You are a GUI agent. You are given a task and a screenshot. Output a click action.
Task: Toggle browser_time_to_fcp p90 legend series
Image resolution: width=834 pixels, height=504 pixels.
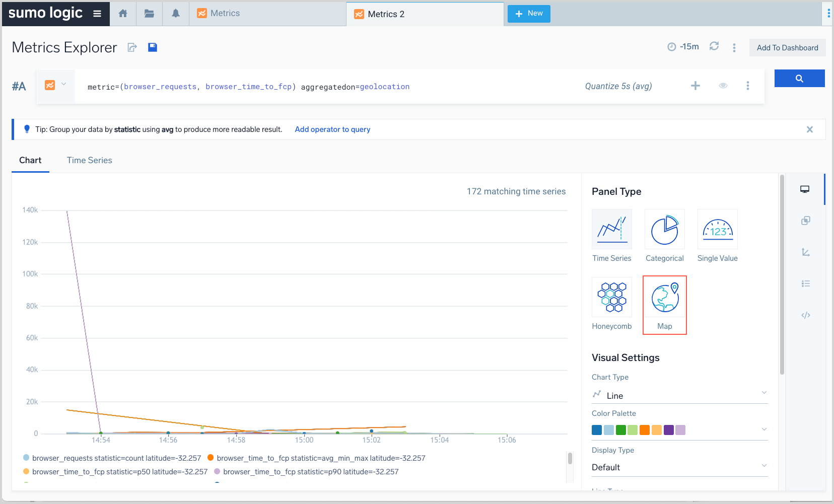tap(310, 472)
